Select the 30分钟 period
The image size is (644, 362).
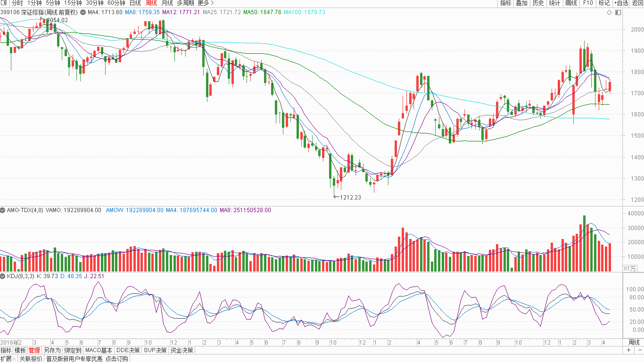pos(94,3)
